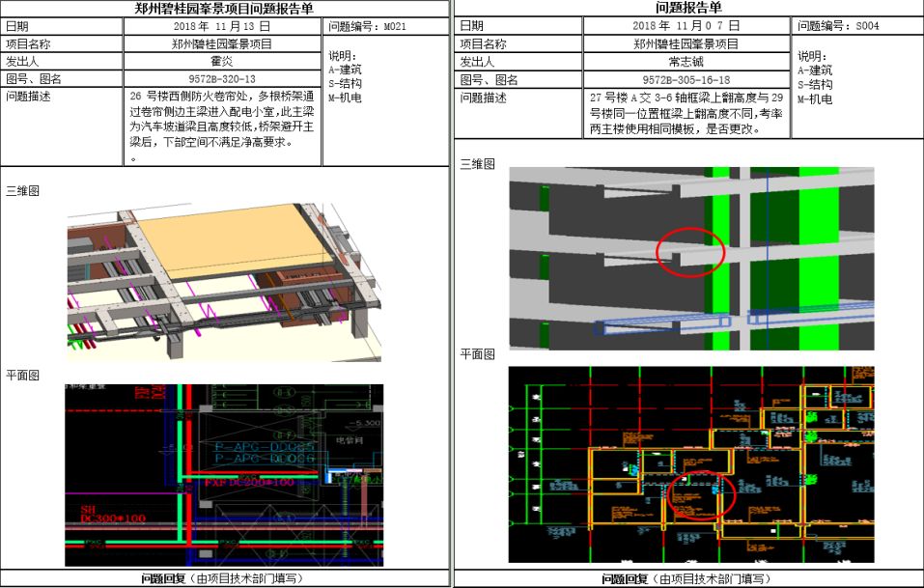Click the sender name 常志铖

tap(686, 62)
